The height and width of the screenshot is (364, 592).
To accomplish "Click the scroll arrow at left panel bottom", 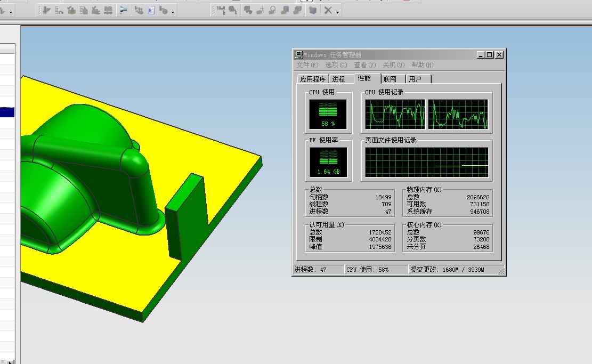I will pyautogui.click(x=11, y=362).
